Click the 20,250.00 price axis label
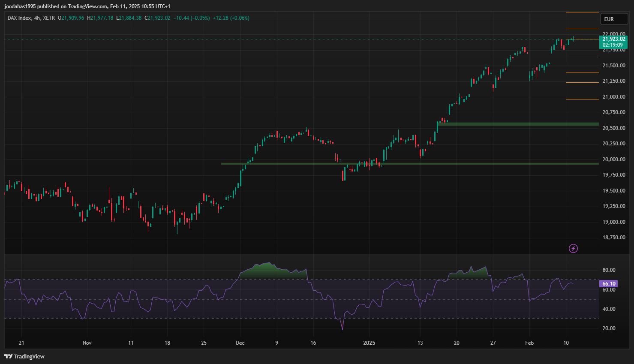 point(614,144)
